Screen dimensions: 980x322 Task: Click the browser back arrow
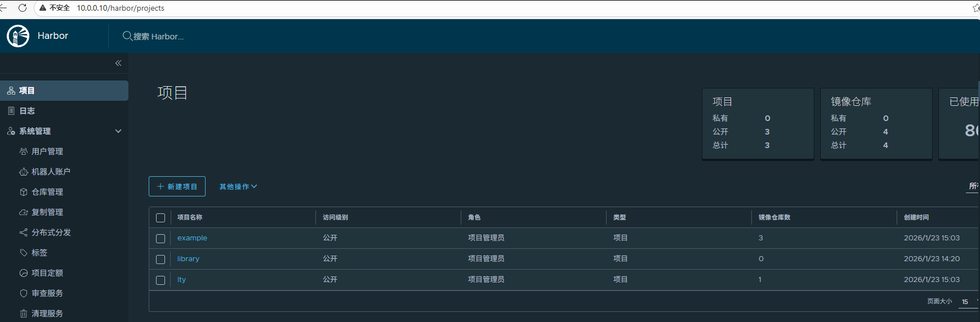pyautogui.click(x=3, y=8)
